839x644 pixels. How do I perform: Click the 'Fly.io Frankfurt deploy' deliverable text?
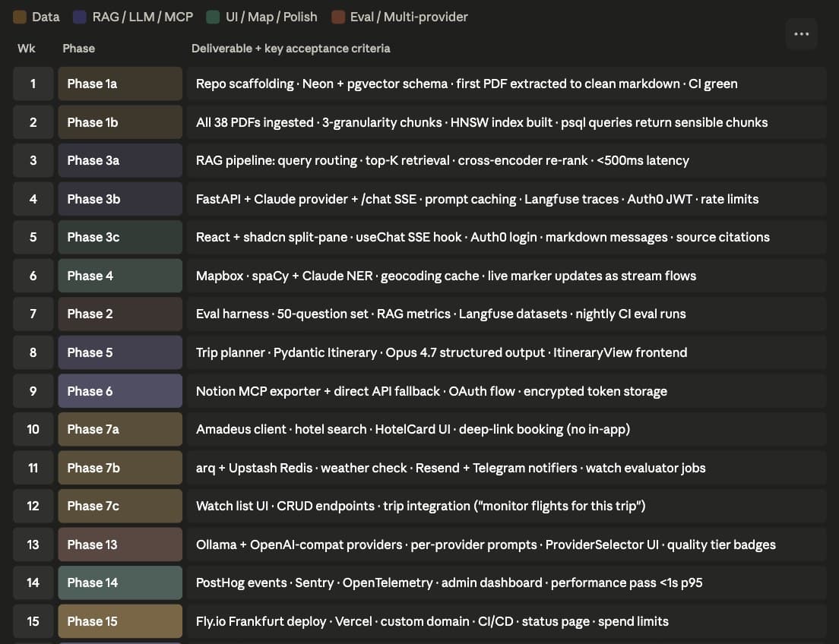[x=432, y=621]
